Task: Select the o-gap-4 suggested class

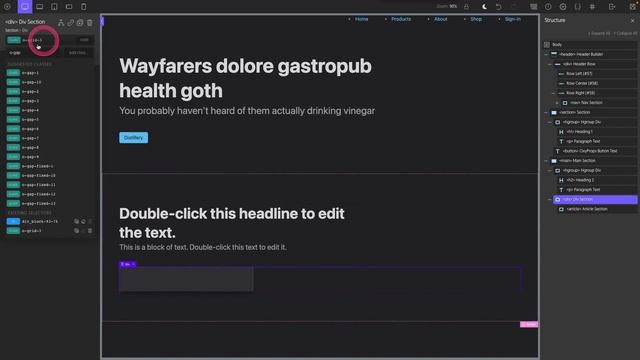Action: [31, 110]
